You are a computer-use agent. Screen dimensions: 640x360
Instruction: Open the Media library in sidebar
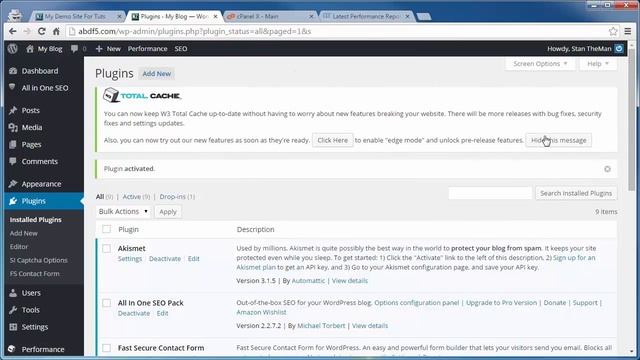pyautogui.click(x=32, y=127)
